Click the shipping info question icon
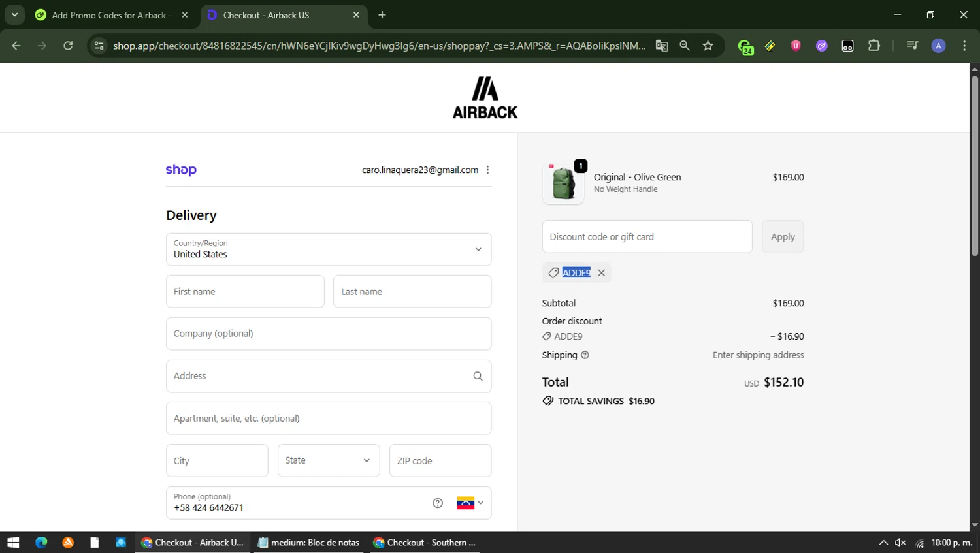 pyautogui.click(x=585, y=355)
